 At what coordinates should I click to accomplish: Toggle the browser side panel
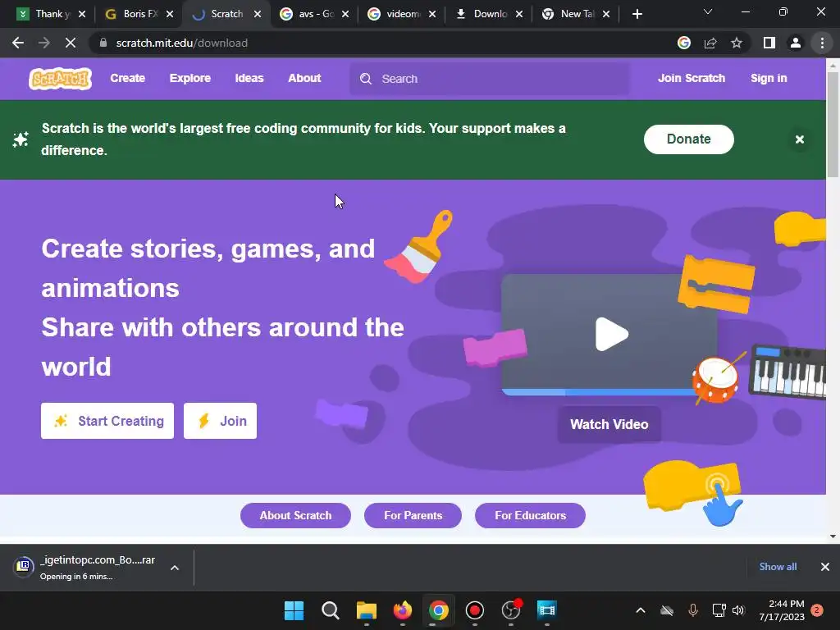coord(769,43)
